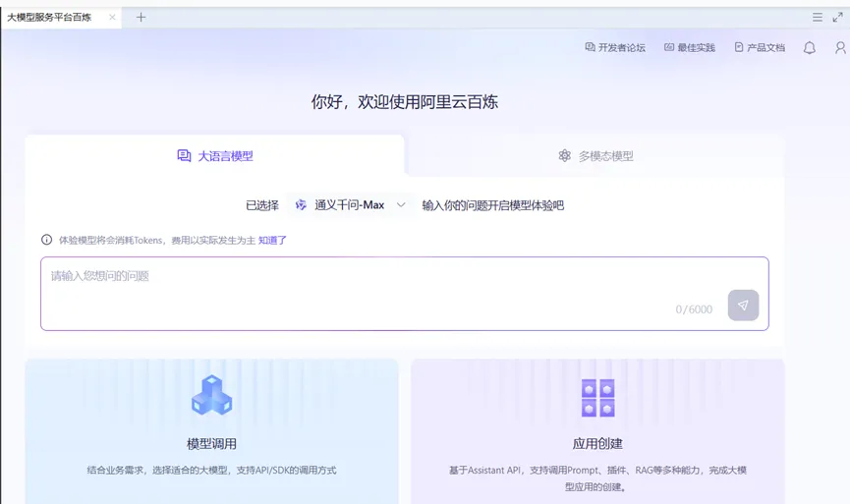Close the 大模型服务平台百炼 tab
The image size is (850, 504).
tap(112, 18)
